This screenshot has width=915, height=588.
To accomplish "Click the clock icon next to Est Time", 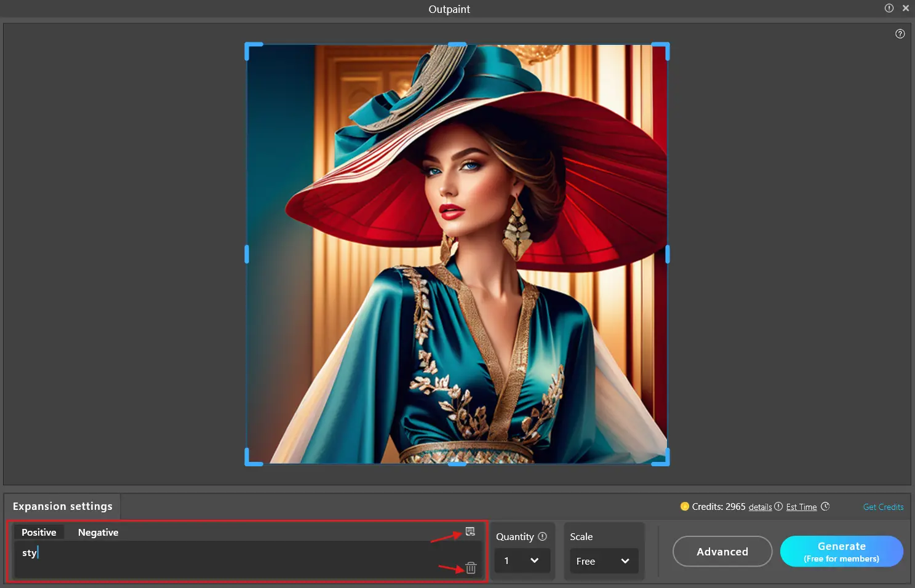I will click(825, 506).
